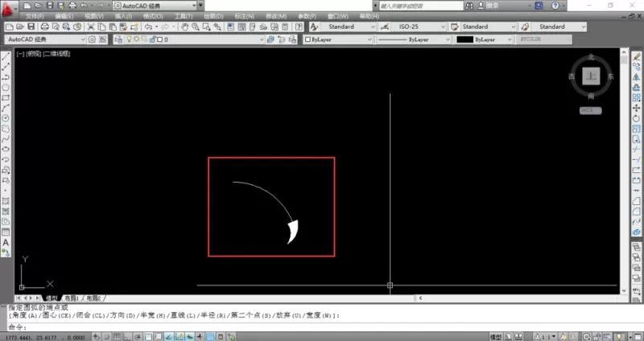Open multileader style Standard dropdown
This screenshot has height=341, width=644.
pos(559,27)
